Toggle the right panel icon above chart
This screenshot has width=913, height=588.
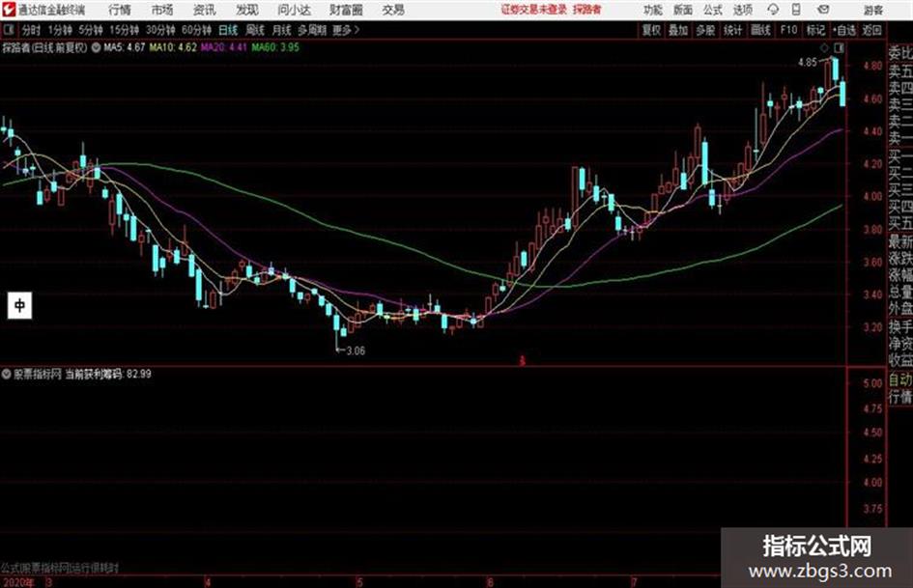839,47
